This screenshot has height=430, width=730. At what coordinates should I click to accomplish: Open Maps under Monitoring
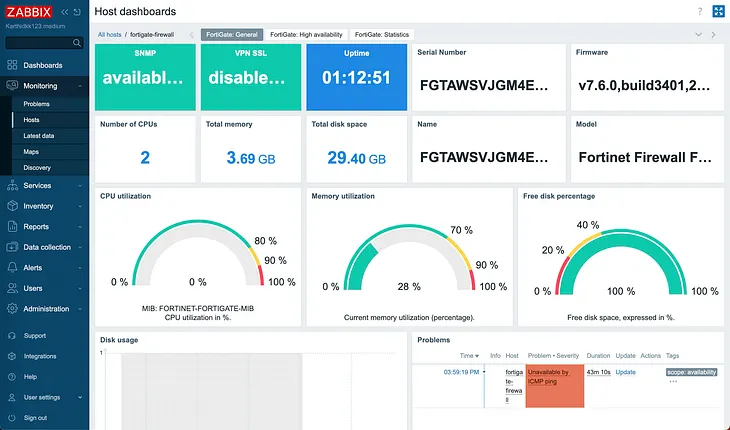[x=31, y=152]
